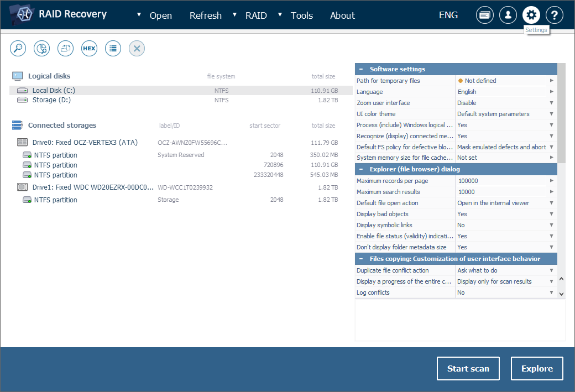Collapse the Software settings section
Viewport: 575px width, 392px height.
tap(361, 69)
